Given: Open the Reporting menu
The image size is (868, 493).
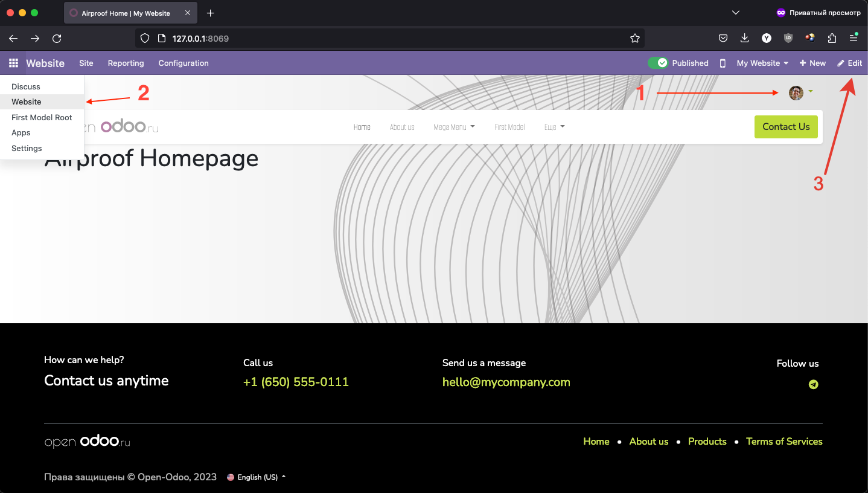Looking at the screenshot, I should pyautogui.click(x=126, y=63).
